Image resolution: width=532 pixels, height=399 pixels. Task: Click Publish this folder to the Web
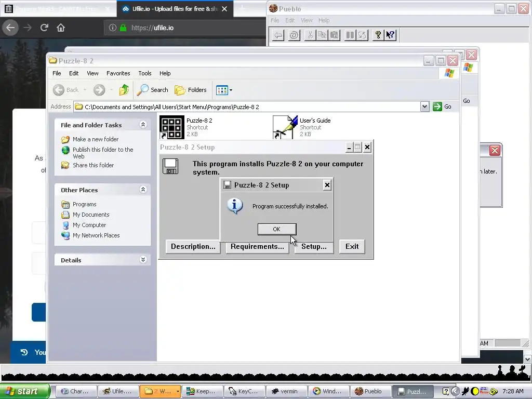103,153
